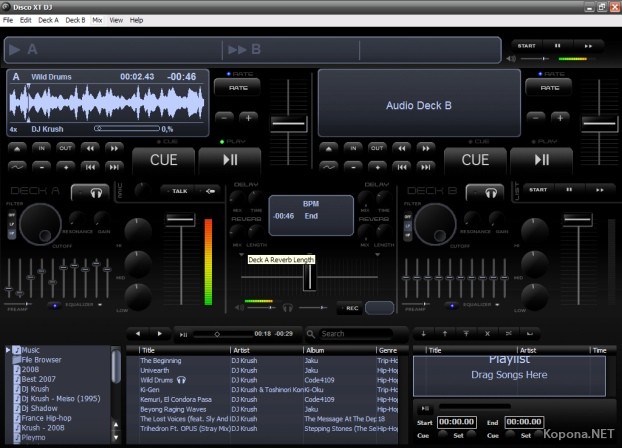The image size is (622, 448).
Task: Click the Deck A RATE button
Action: pyautogui.click(x=238, y=88)
